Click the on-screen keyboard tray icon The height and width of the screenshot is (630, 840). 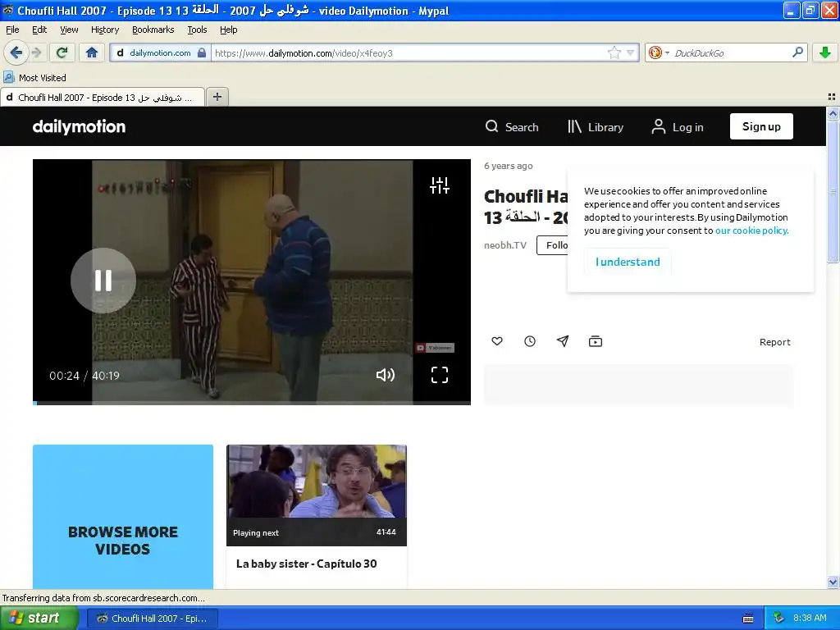click(748, 619)
